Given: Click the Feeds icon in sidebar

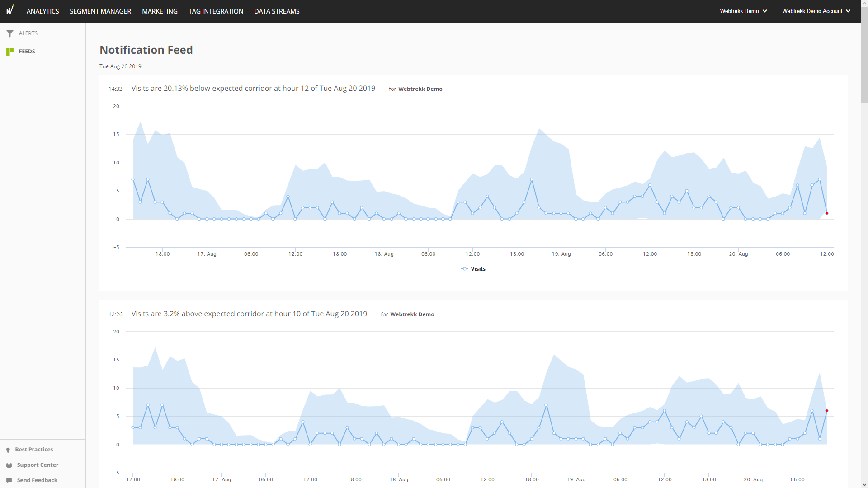Looking at the screenshot, I should click(x=10, y=51).
